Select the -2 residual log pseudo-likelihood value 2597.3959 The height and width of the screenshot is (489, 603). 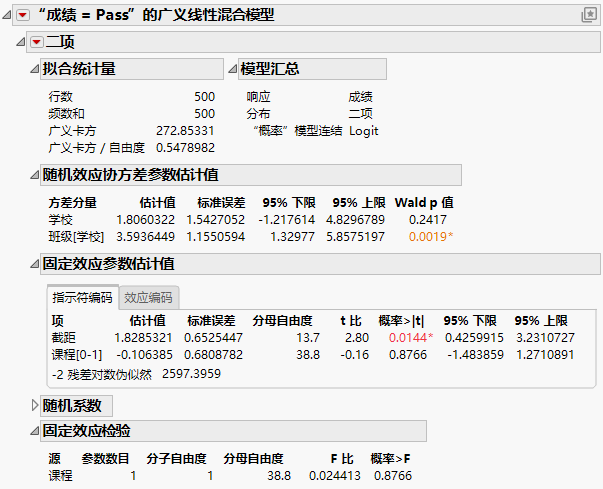[192, 374]
